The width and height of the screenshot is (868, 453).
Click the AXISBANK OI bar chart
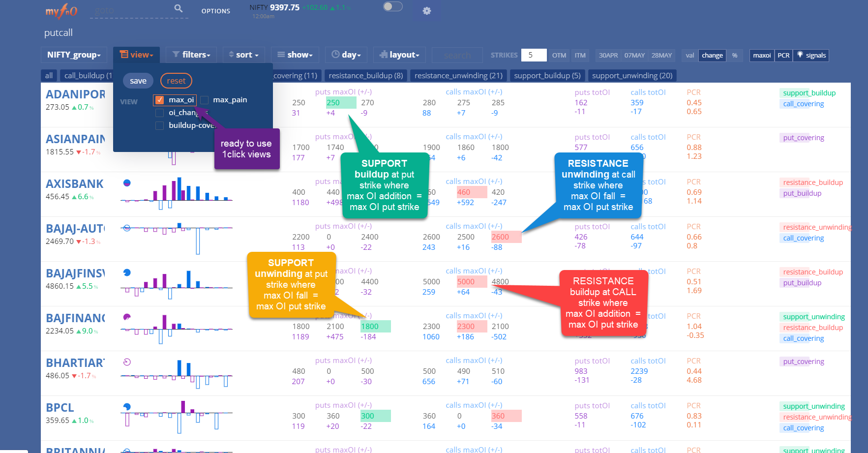pos(177,193)
